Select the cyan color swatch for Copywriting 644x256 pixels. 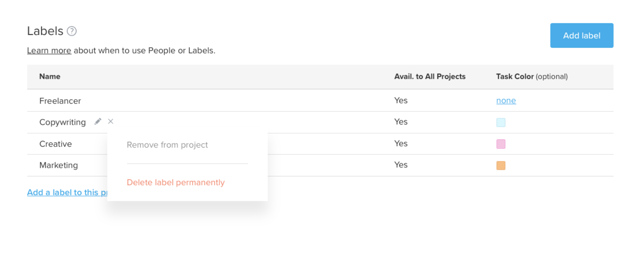click(x=501, y=122)
